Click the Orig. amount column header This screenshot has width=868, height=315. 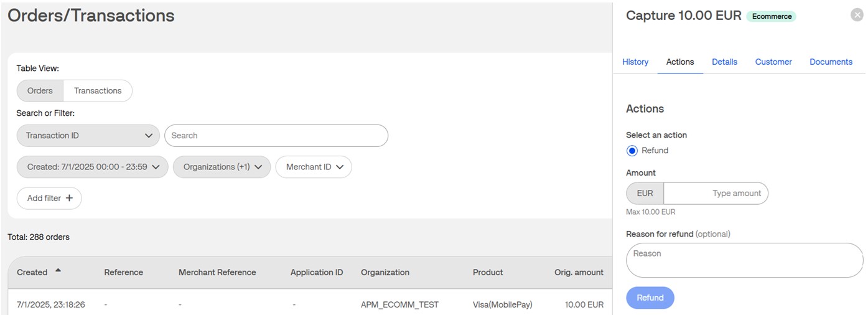[x=579, y=273]
